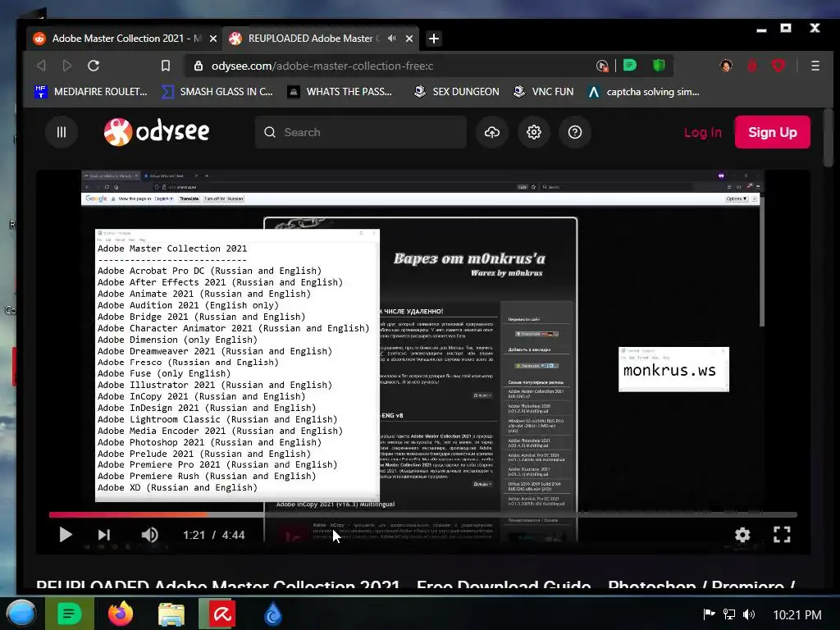Open the green notes taskbar app

(69, 614)
